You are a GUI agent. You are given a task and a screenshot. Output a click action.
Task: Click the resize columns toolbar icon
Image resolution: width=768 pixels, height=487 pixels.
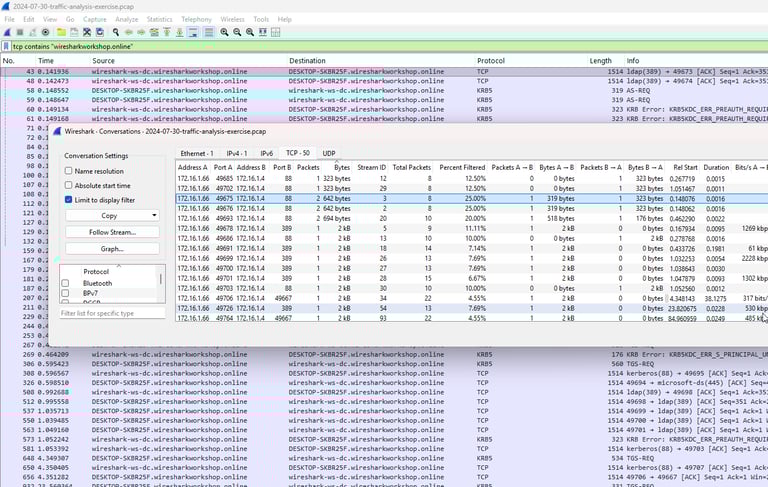[264, 32]
